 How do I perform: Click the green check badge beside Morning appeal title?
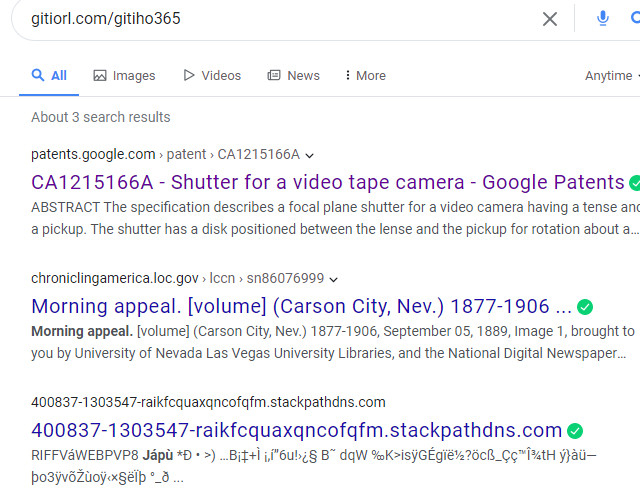pos(585,307)
